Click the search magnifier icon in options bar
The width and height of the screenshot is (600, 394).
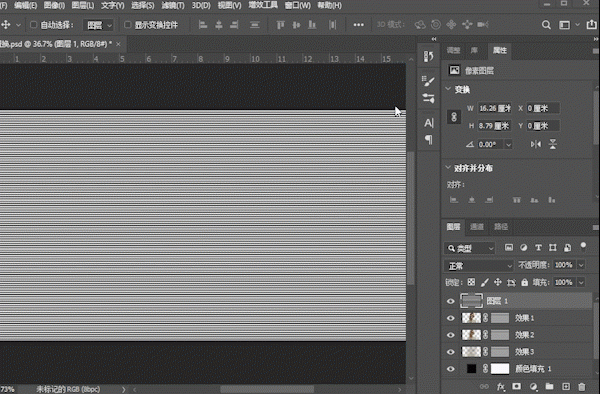pos(546,25)
